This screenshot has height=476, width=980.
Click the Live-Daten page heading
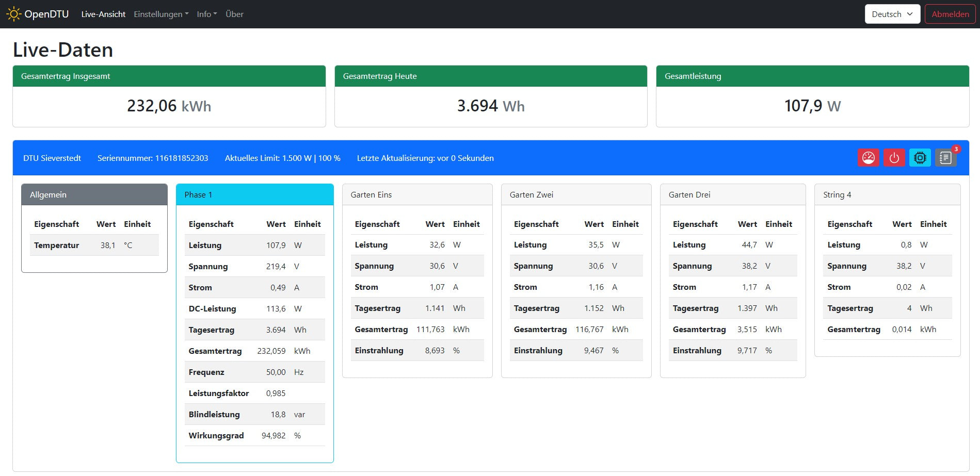tap(63, 50)
